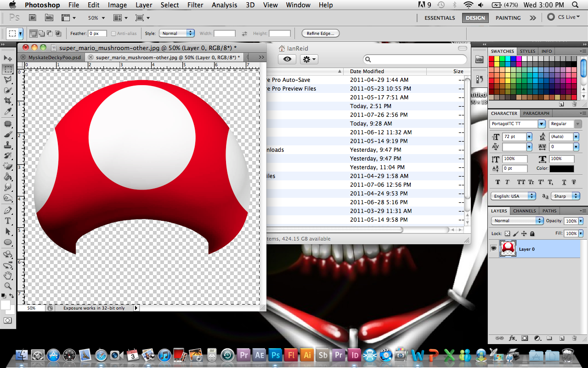Open the layer blend mode Normal dropdown
This screenshot has width=588, height=368.
518,221
